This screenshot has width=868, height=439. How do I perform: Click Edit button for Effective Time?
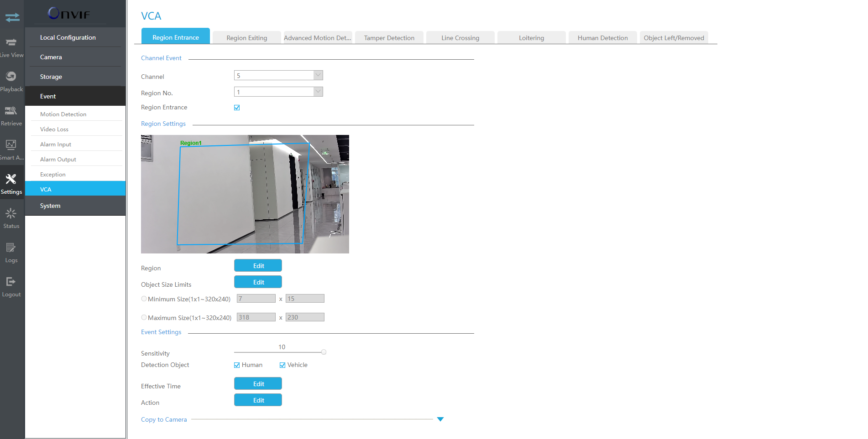[x=258, y=384]
